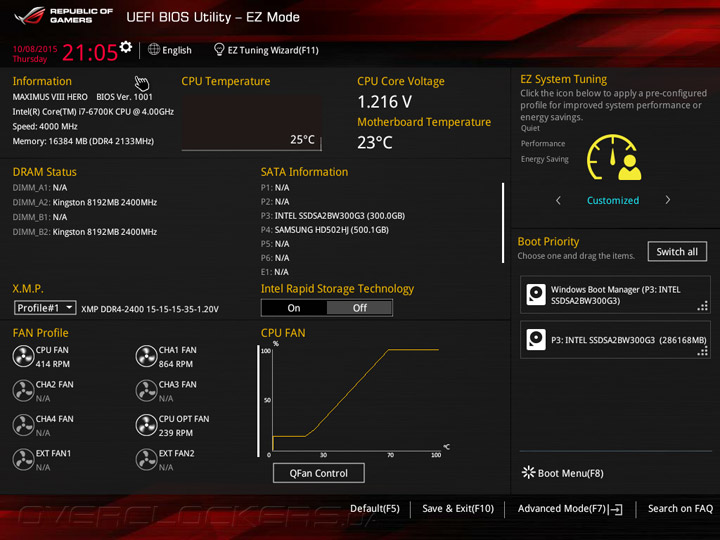
Task: Click the Switch all button
Action: (677, 252)
